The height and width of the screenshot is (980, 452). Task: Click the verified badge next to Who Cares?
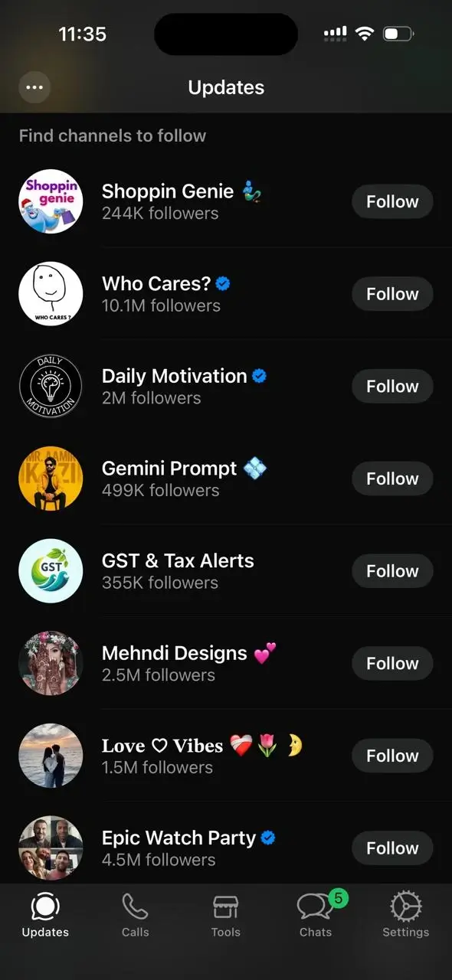coord(221,283)
